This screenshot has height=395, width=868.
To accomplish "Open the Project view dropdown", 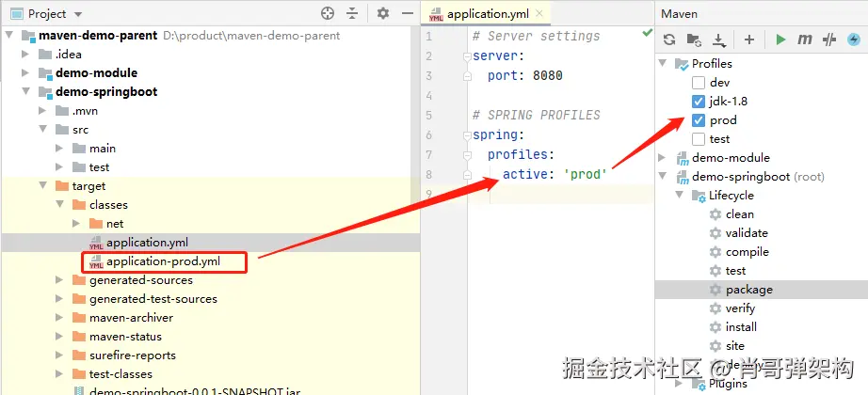I will pos(78,14).
